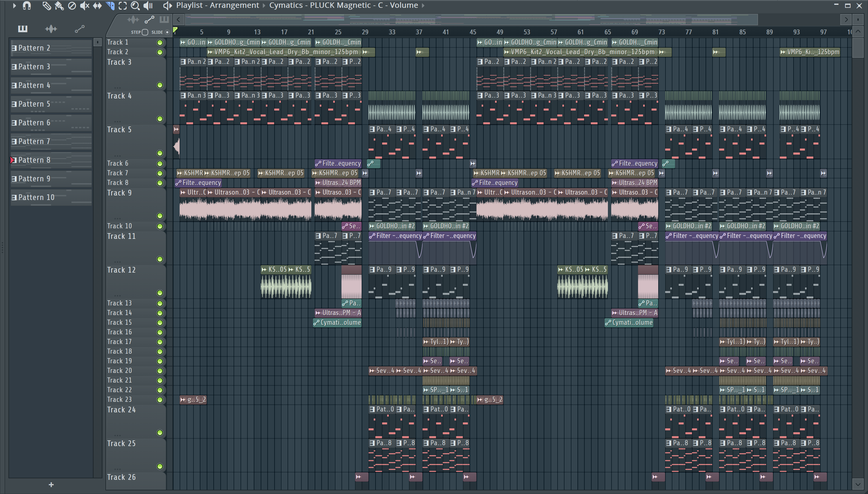
Task: Select the Paint brush tool
Action: (x=59, y=5)
